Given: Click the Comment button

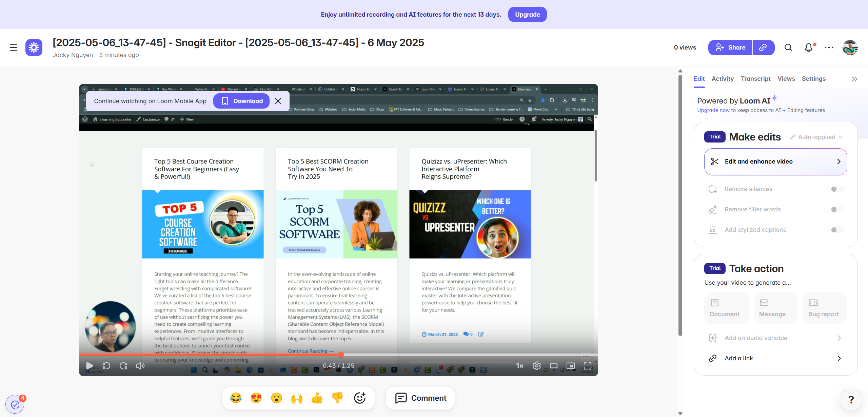Looking at the screenshot, I should [420, 398].
